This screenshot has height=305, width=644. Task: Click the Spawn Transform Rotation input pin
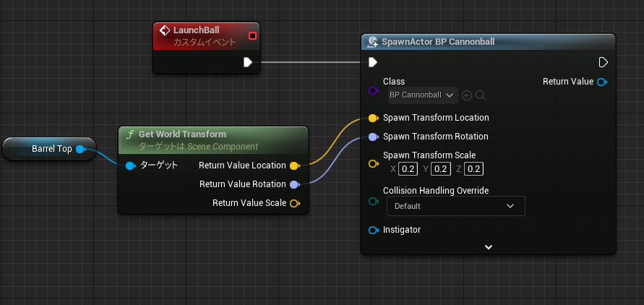(374, 137)
